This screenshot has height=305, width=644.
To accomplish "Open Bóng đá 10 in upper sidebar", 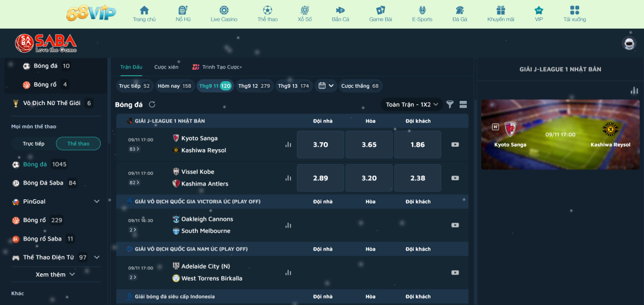I will click(x=47, y=66).
